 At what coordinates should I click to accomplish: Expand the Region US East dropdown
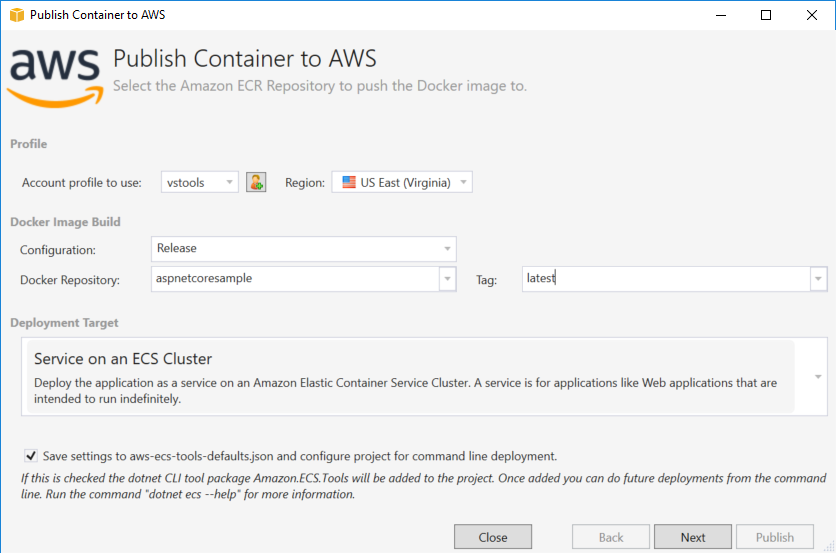(462, 182)
